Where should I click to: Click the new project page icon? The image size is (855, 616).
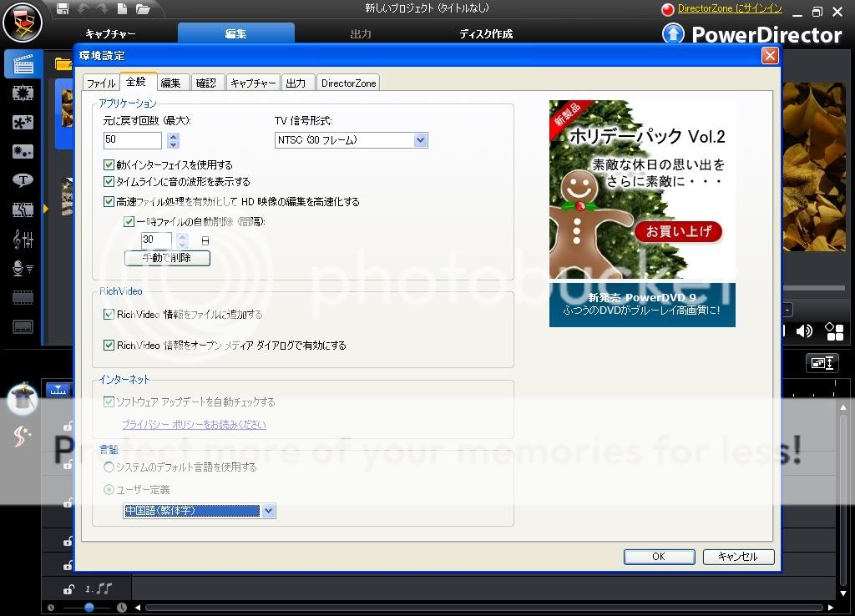click(x=123, y=8)
